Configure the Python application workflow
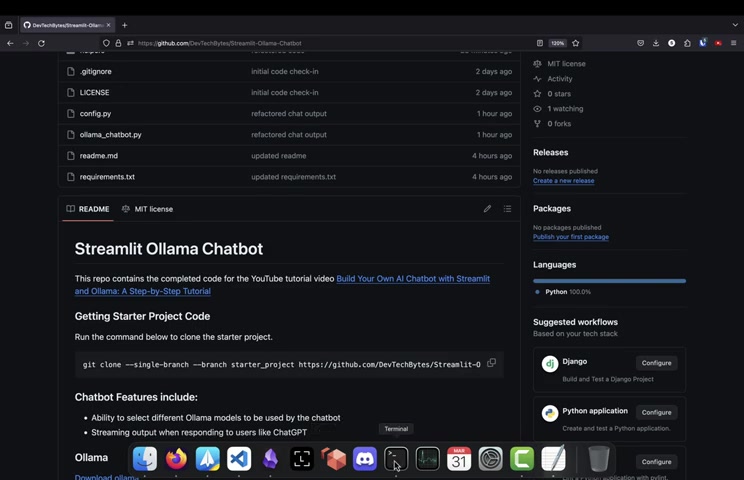Screen dimensions: 744x480 point(656,413)
